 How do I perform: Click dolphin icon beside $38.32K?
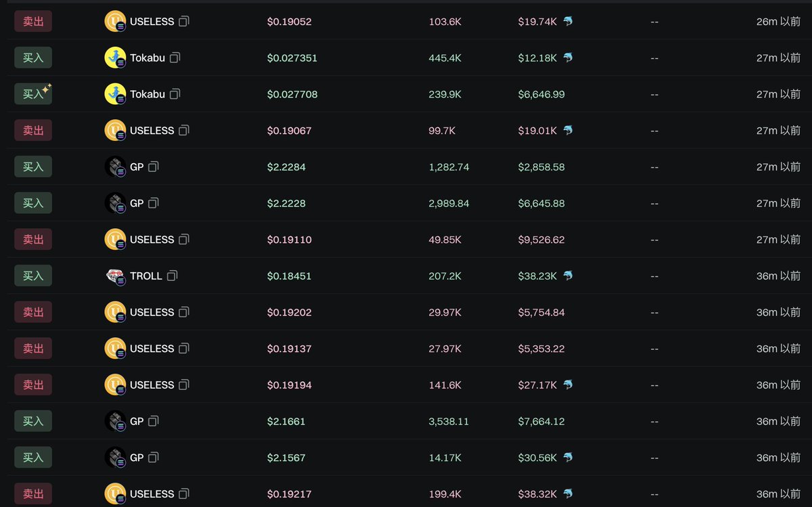[568, 493]
